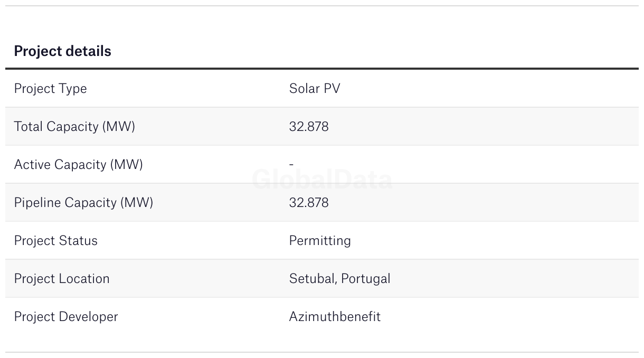The height and width of the screenshot is (358, 644).
Task: Click the divider line below Project Developer
Action: [x=322, y=352]
